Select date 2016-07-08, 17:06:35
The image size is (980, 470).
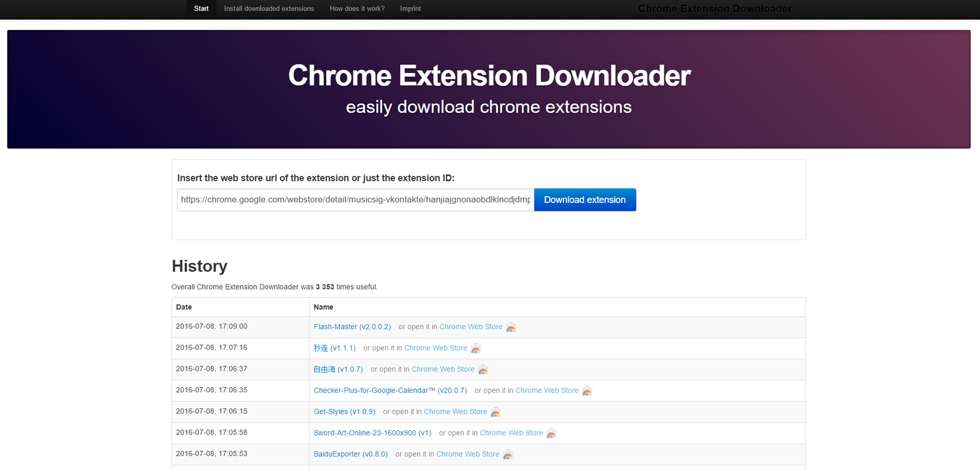(x=211, y=390)
